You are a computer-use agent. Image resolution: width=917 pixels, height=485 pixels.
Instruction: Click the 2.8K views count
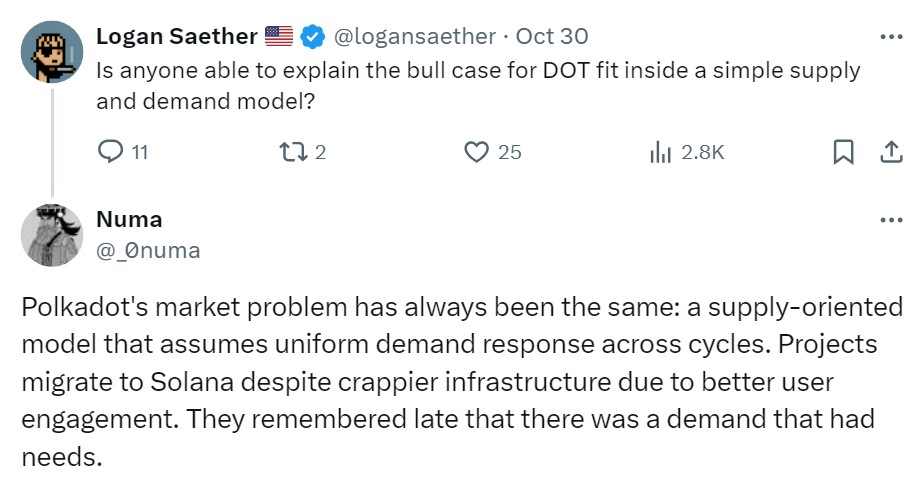pyautogui.click(x=701, y=153)
